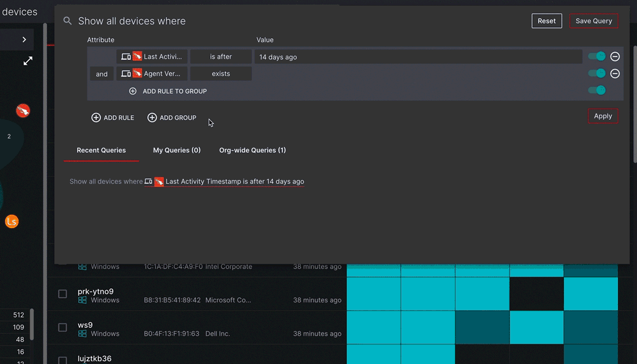Viewport: 637px width, 364px height.
Task: Click '38 minutes ago' in the prk-ytno9 row
Action: (x=317, y=300)
